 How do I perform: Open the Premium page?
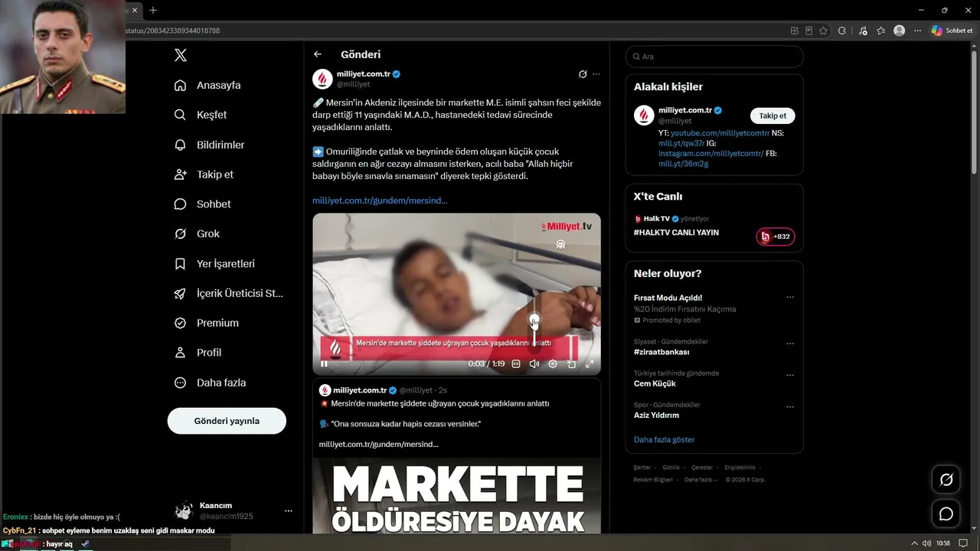click(x=206, y=323)
